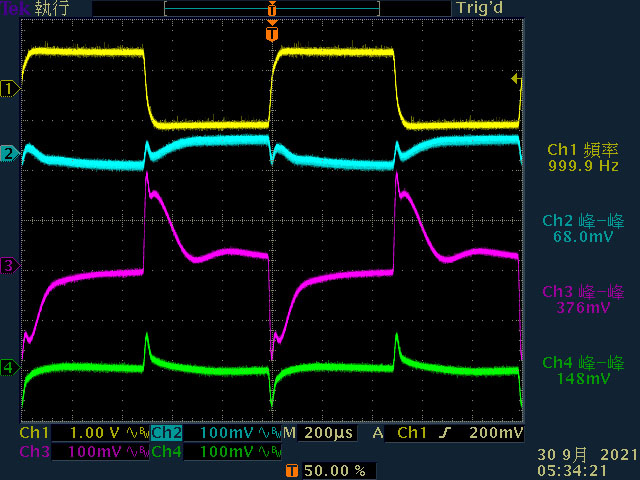Open the Ch1 1.00 V scale readout

point(95,433)
